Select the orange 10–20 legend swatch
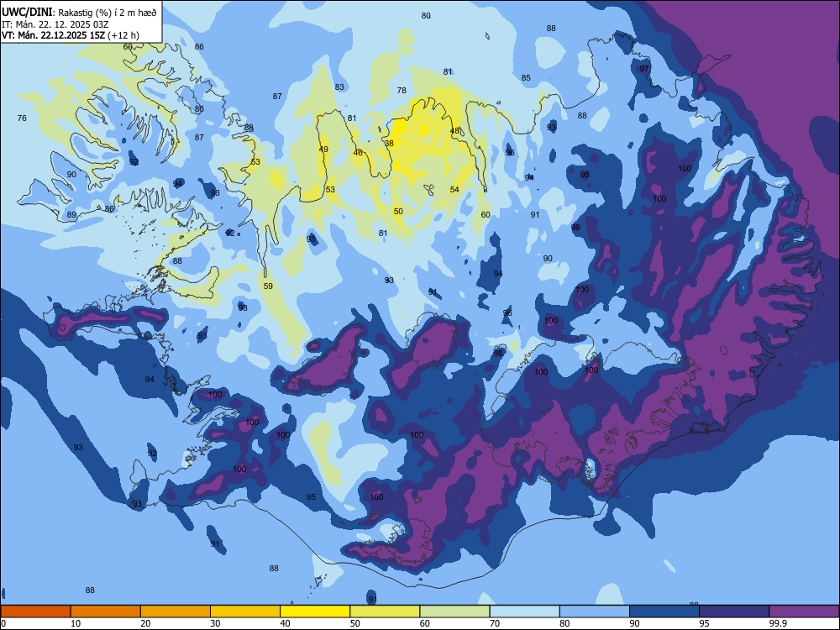The image size is (840, 630). [x=106, y=612]
